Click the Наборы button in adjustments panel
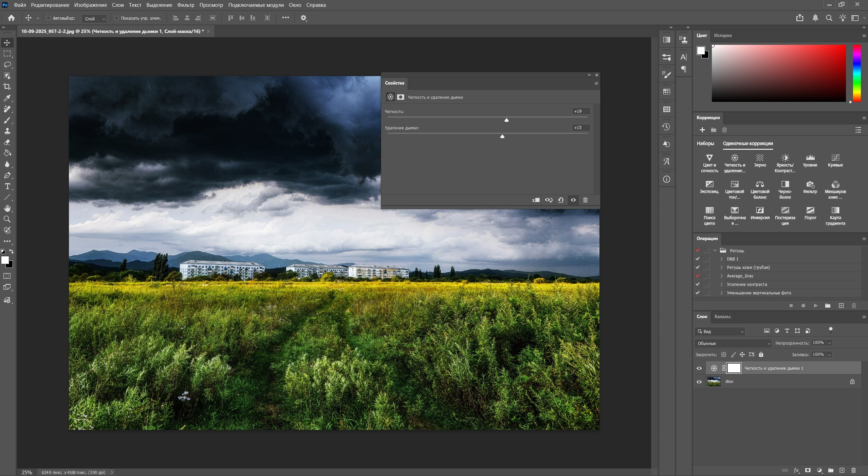 (705, 143)
